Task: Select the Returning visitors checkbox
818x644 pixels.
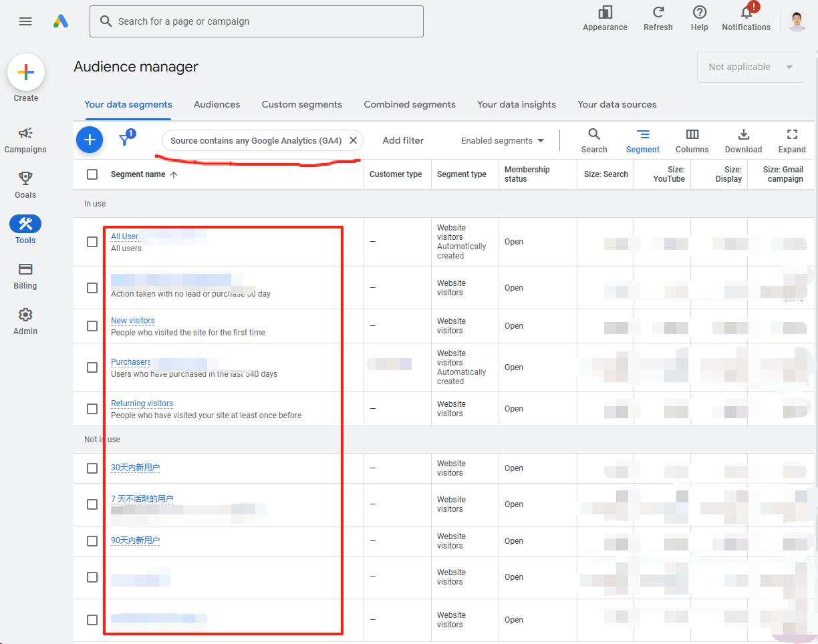Action: [x=92, y=409]
